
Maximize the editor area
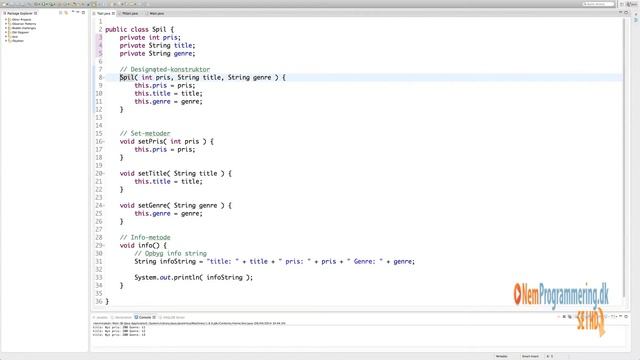626,12
